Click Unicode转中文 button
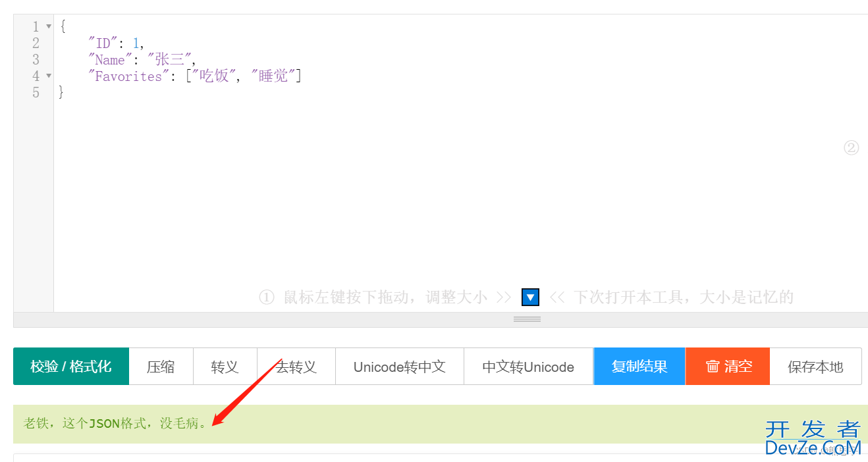 pyautogui.click(x=400, y=367)
